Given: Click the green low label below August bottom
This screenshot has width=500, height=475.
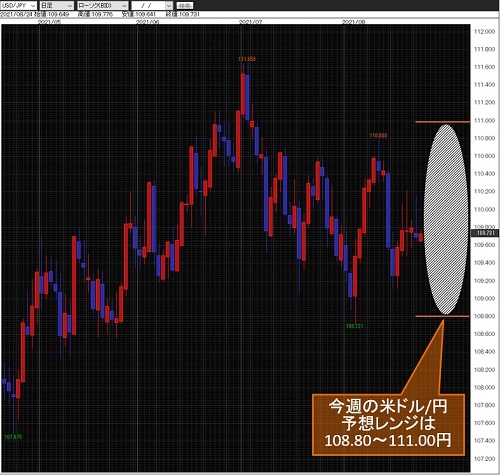Looking at the screenshot, I should (x=354, y=326).
